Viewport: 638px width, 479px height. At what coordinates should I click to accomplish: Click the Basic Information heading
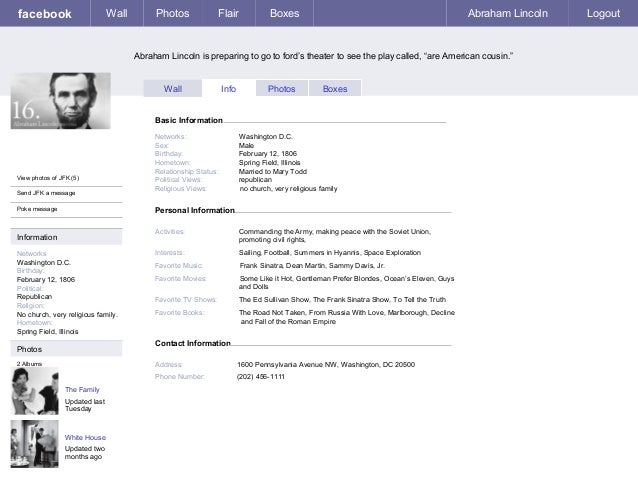(x=189, y=120)
